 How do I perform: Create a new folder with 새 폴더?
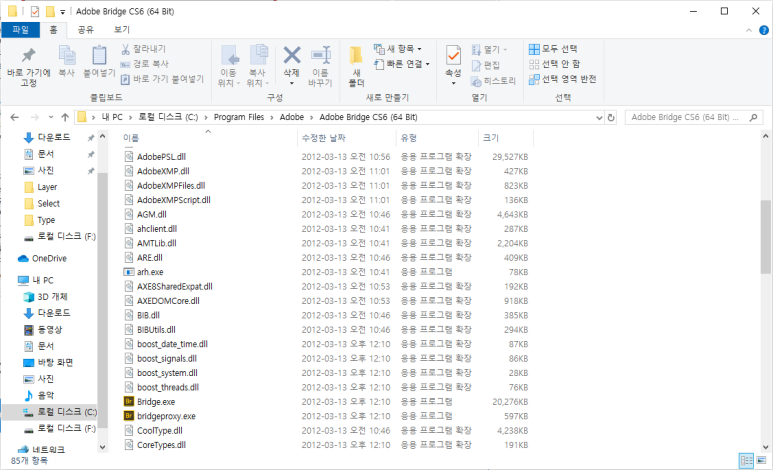[x=356, y=67]
